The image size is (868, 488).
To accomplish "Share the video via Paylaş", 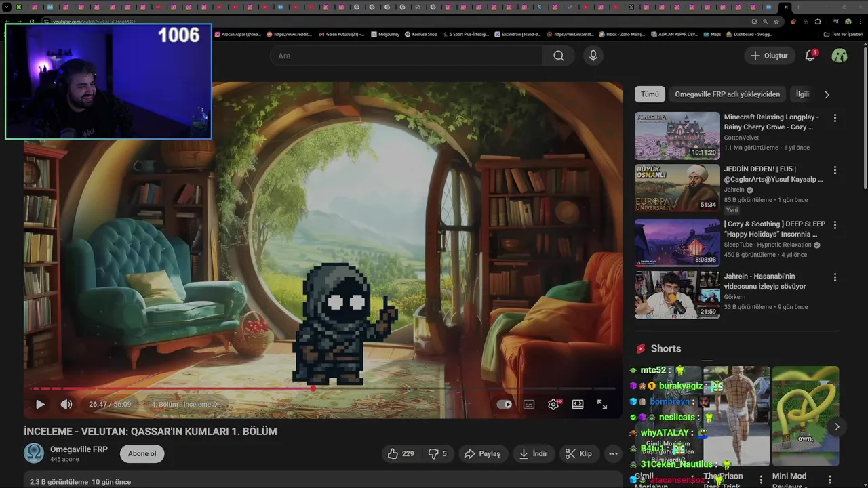I will [x=482, y=453].
